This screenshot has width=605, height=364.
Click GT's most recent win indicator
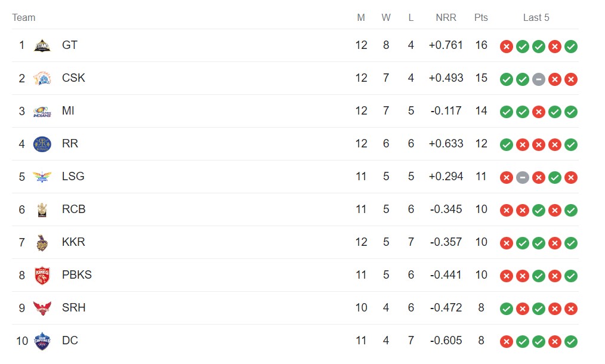(x=570, y=47)
